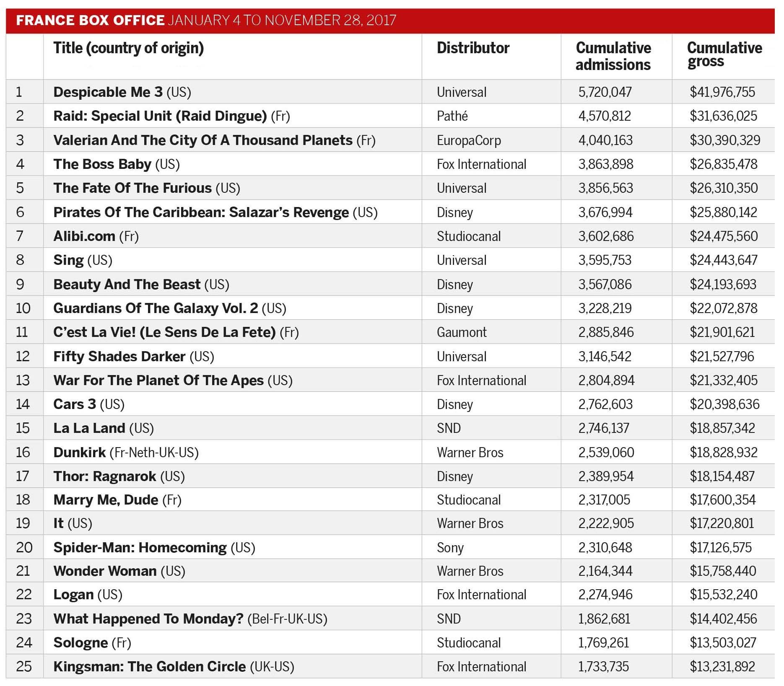This screenshot has width=784, height=686.
Task: Click gross value $18,857,342
Action: coord(722,428)
